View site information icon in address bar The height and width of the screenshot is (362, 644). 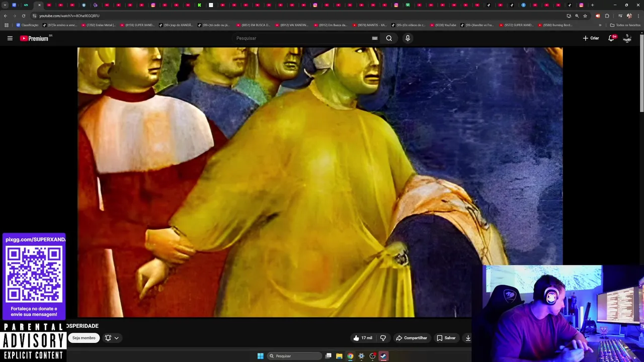[x=34, y=16]
